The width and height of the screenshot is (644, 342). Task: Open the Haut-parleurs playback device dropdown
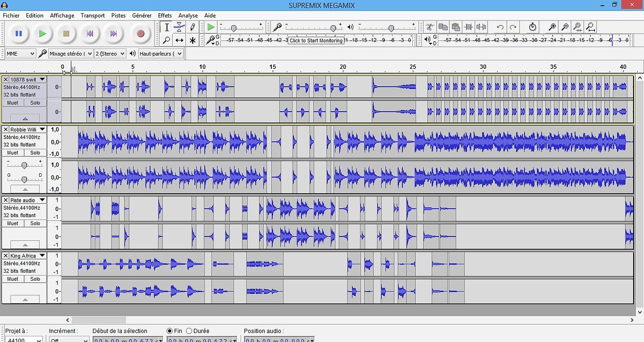[x=161, y=54]
